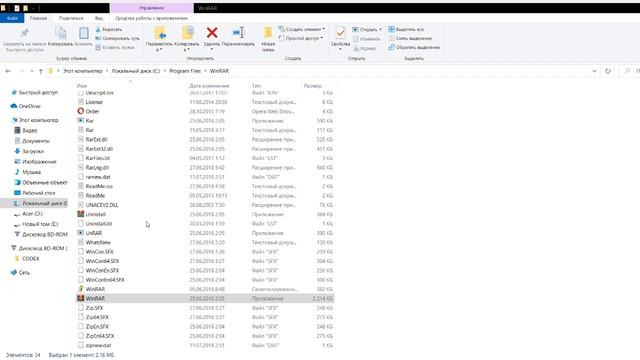640x360 pixels.
Task: Click Этот компьютер in the breadcrumb path
Action: [x=82, y=71]
